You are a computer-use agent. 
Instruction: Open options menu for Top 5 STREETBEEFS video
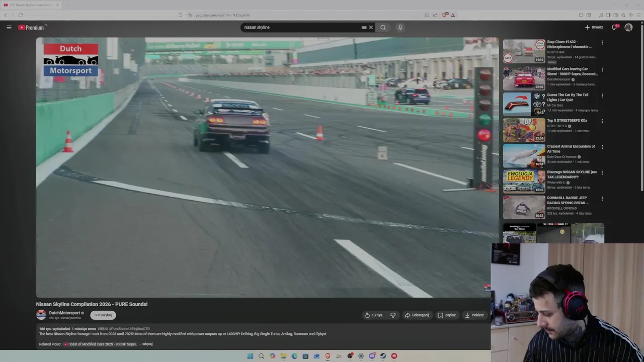pyautogui.click(x=602, y=121)
